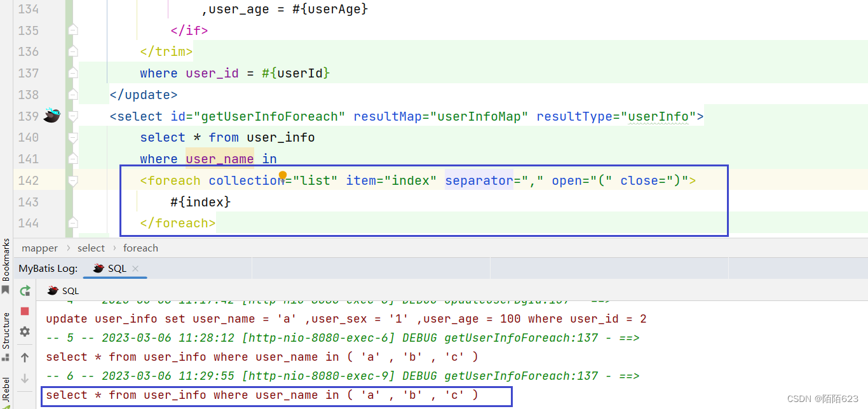Click the close=")" attribute on line 142
This screenshot has width=868, height=409.
click(x=654, y=180)
